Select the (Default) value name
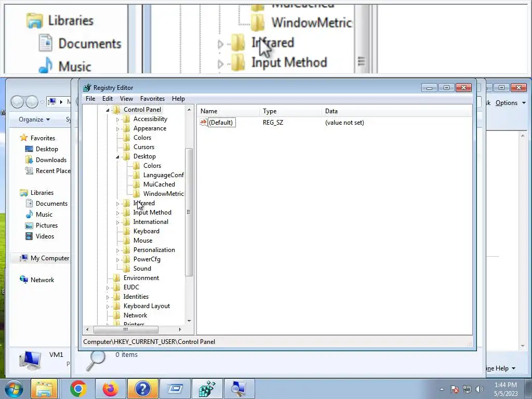Screen dimensions: 532x399 [220, 123]
